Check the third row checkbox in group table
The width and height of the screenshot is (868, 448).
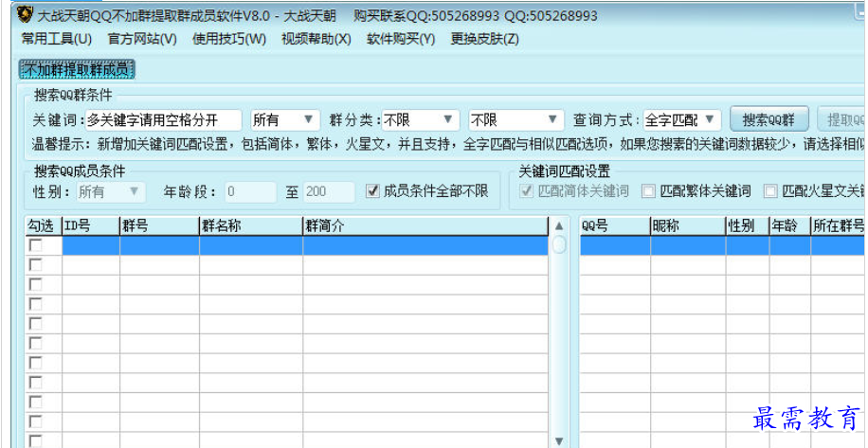point(36,284)
